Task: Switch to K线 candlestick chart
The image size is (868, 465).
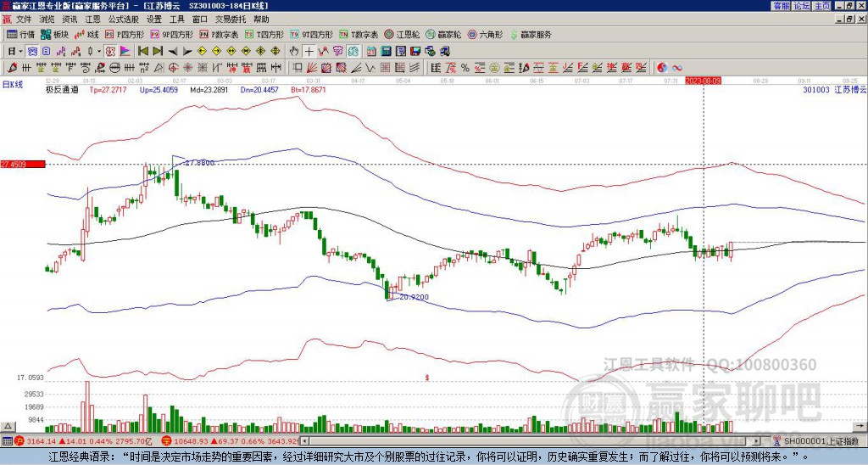Action: pos(86,34)
